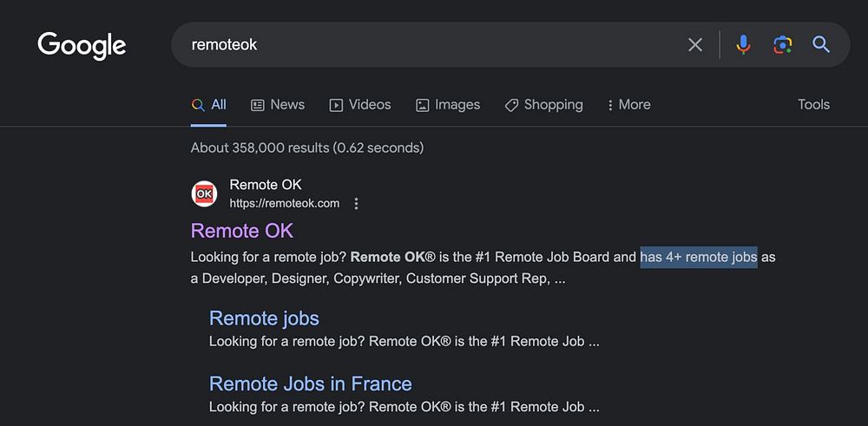This screenshot has width=868, height=426.
Task: Switch to the News tab
Action: tap(278, 105)
